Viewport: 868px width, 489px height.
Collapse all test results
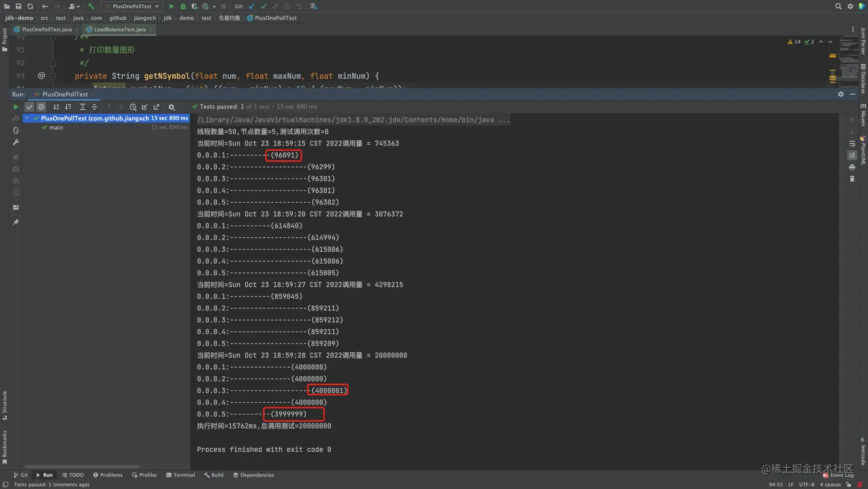pyautogui.click(x=95, y=107)
